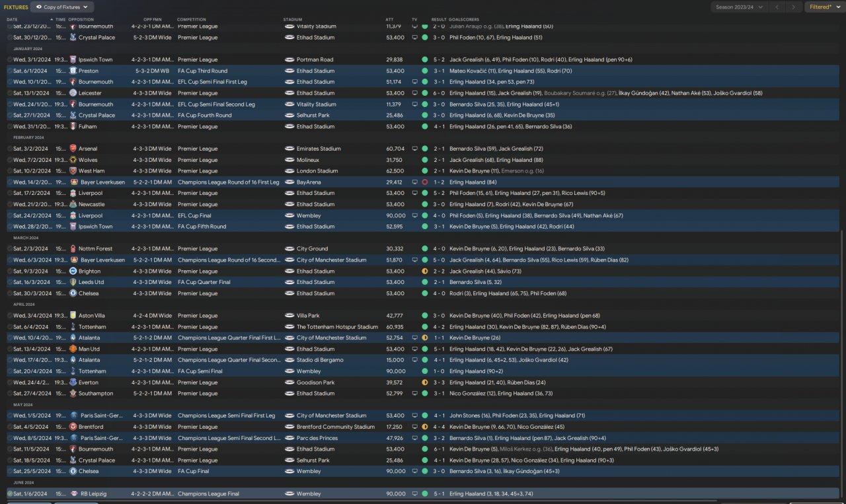Click the TV icon on the RB Leipzig row
846x504 pixels.
pos(414,493)
